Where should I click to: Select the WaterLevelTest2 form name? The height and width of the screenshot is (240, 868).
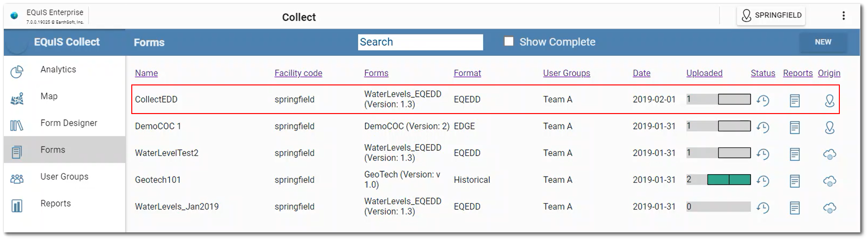pos(167,153)
